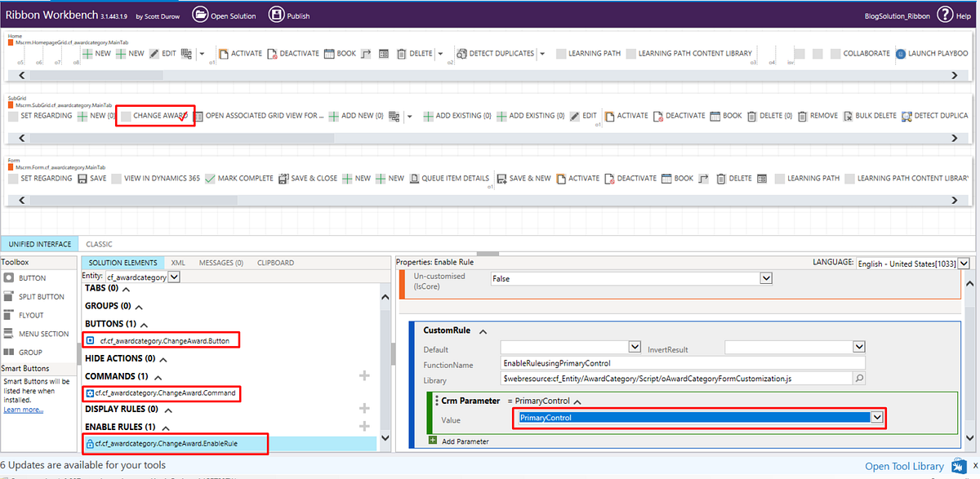Collapse the CustomRule section
Viewport: 980px width, 479px height.
pos(482,330)
